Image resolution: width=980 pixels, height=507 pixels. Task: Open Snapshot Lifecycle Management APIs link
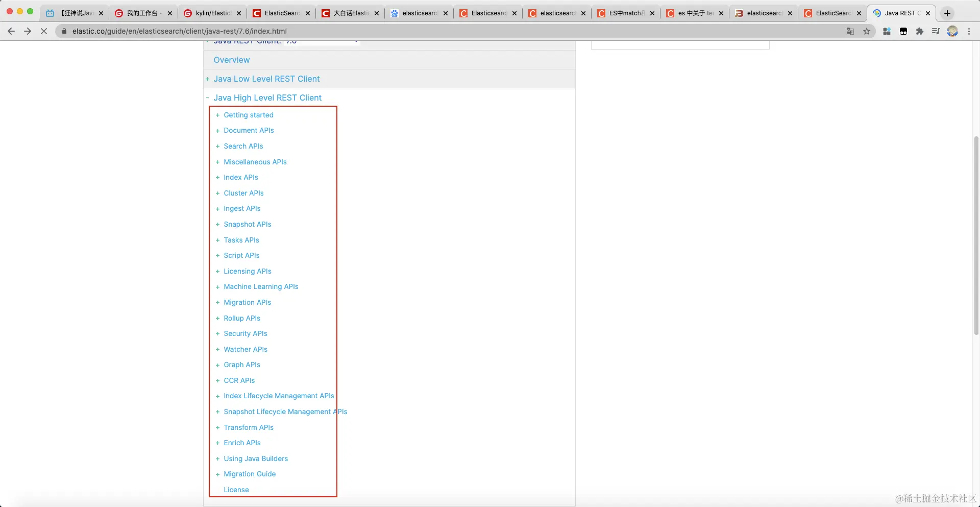285,412
